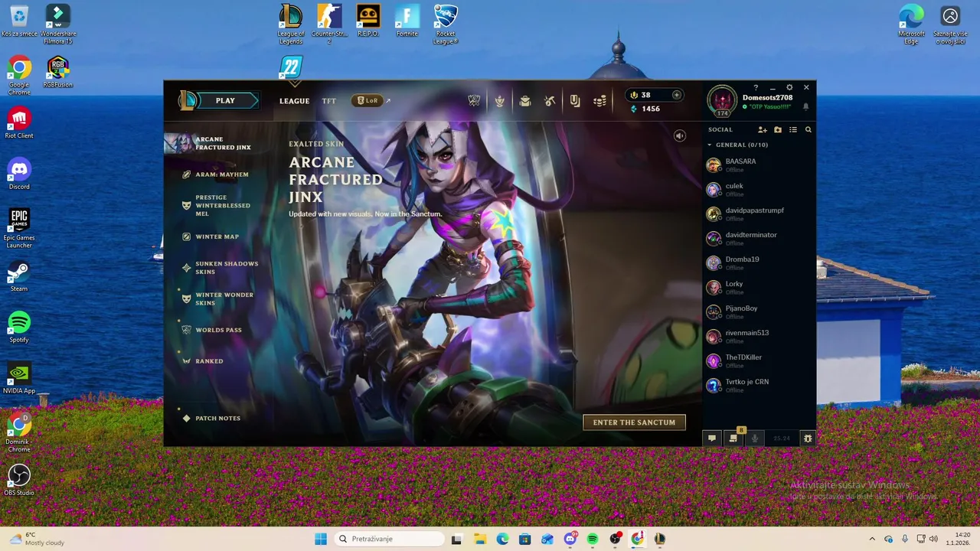Open Rocket League desktop shortcut
Screen dimensions: 980x551
click(x=446, y=24)
